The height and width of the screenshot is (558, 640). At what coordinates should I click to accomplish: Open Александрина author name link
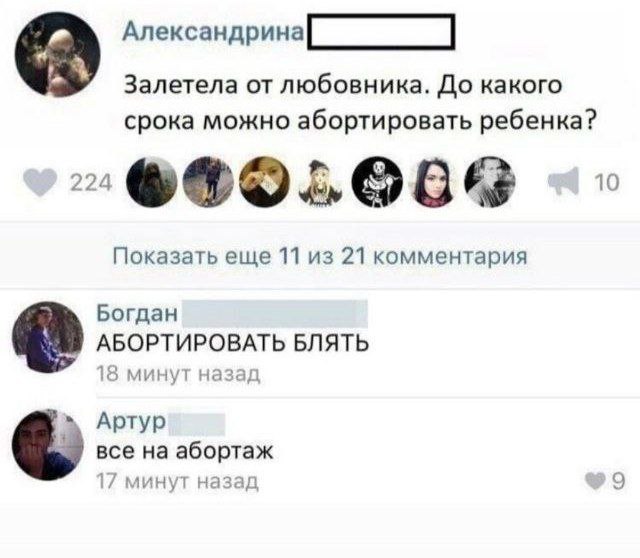pyautogui.click(x=213, y=32)
